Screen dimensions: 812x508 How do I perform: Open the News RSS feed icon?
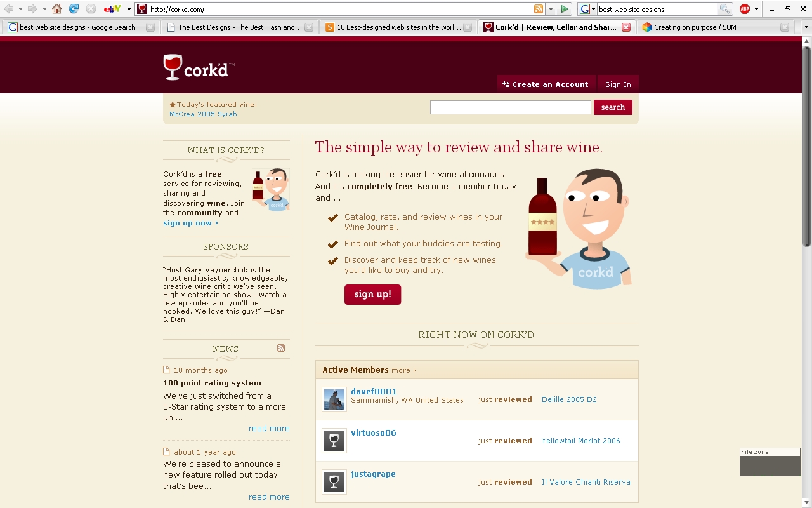(281, 348)
